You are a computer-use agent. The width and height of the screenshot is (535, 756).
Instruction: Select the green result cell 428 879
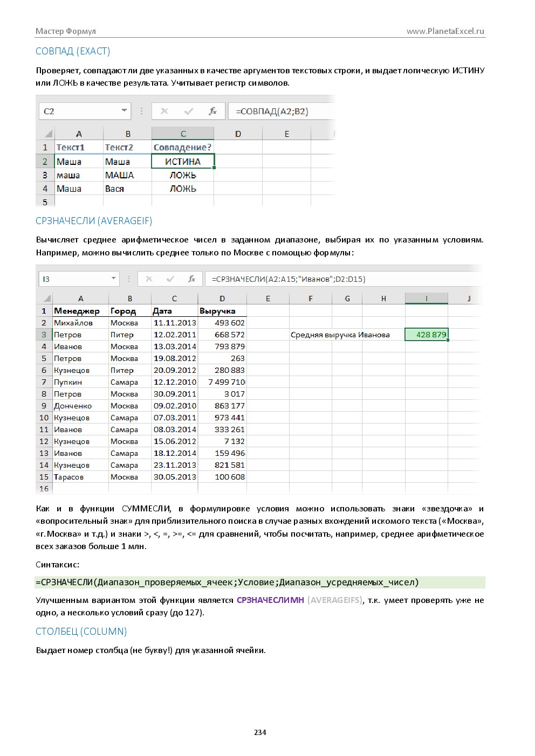pyautogui.click(x=426, y=335)
